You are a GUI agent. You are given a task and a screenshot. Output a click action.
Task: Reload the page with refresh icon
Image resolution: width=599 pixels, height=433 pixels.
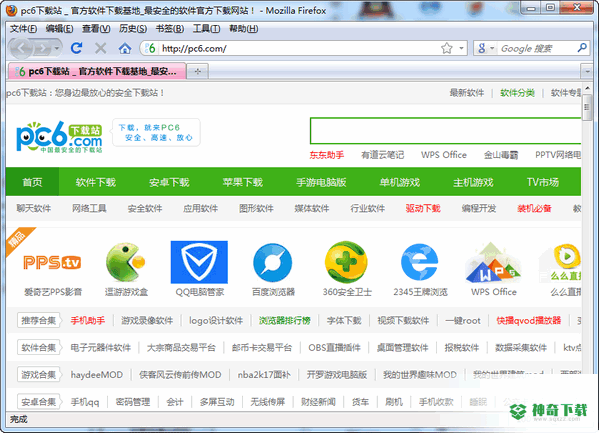click(76, 48)
